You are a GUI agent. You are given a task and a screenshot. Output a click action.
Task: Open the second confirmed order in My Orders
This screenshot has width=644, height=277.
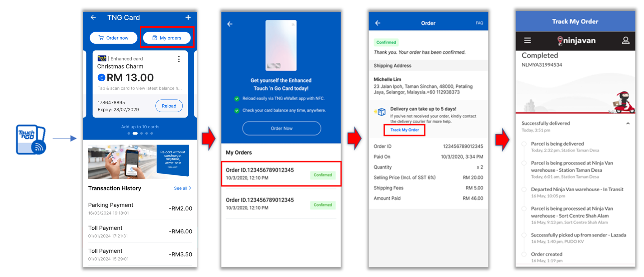click(281, 204)
